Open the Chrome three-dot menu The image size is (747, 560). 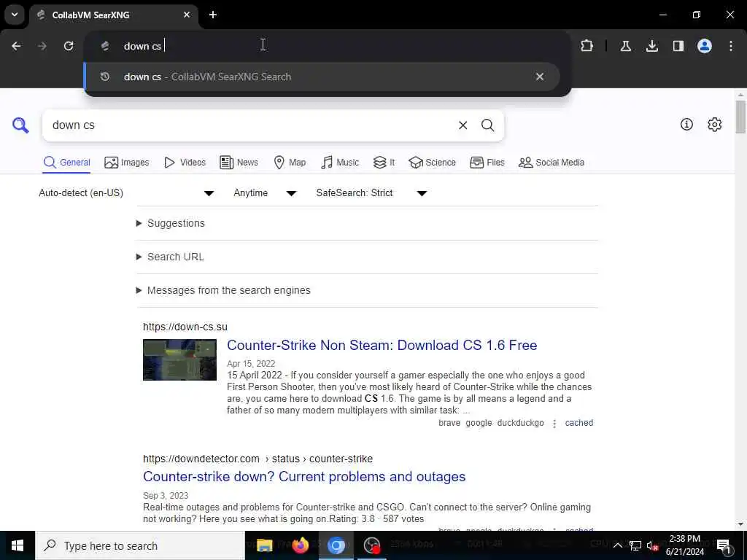click(731, 46)
